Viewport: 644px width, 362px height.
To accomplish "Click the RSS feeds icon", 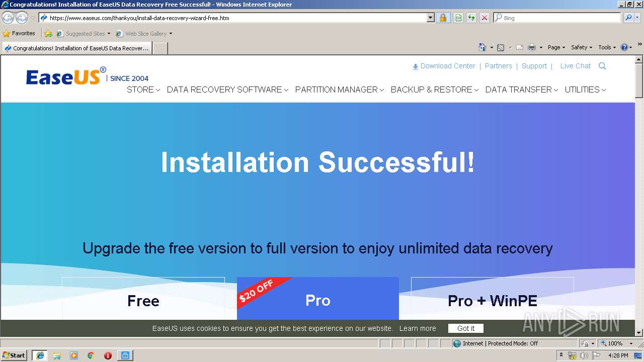I will click(x=501, y=47).
